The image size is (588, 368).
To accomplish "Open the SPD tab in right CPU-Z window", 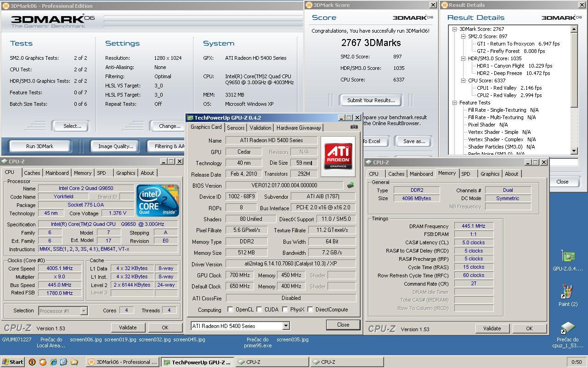I will 466,174.
